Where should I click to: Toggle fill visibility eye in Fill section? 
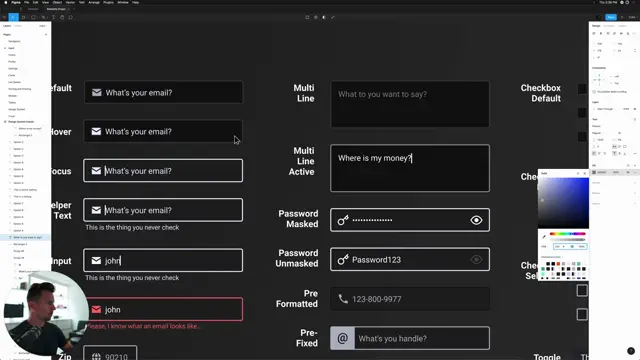(x=628, y=172)
